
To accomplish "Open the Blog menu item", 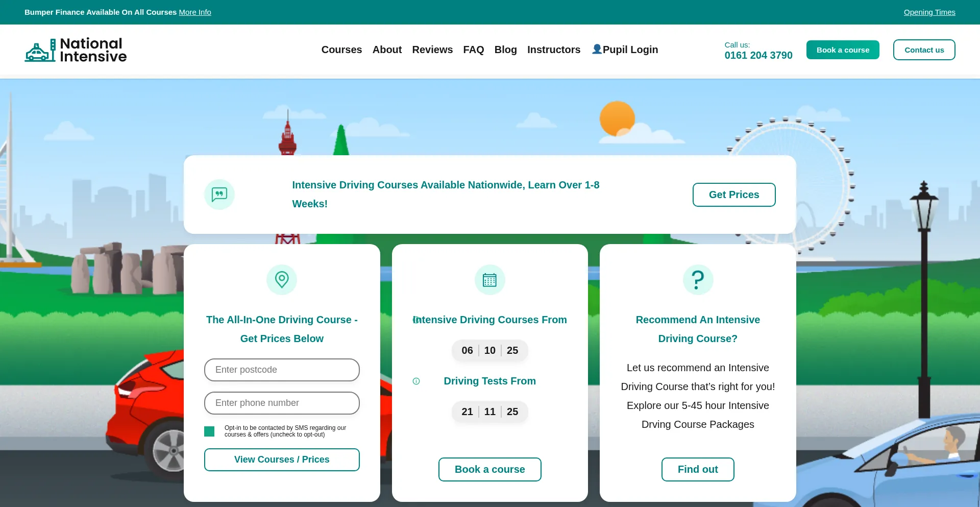I will tap(505, 50).
